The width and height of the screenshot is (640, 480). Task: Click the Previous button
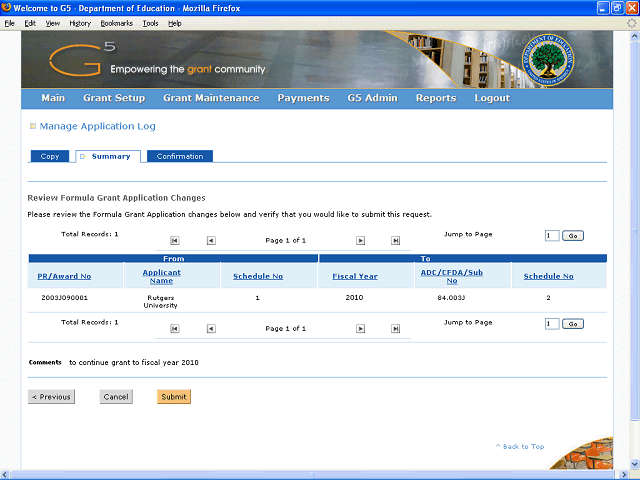tap(51, 397)
